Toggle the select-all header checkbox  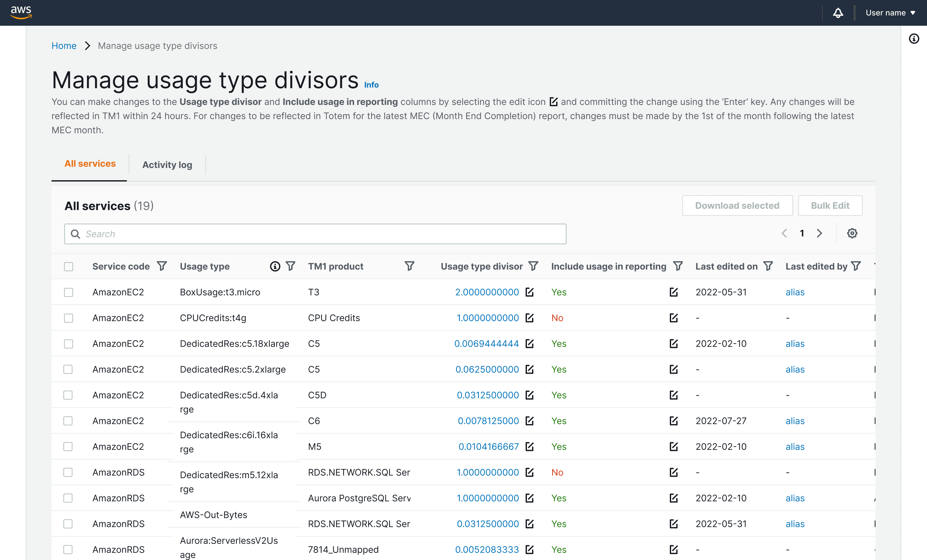coord(69,267)
